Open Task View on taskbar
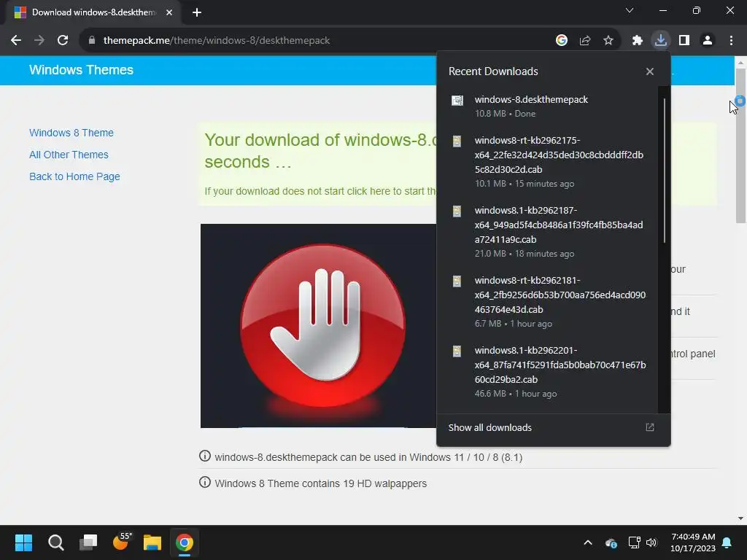Image resolution: width=747 pixels, height=560 pixels. click(x=88, y=542)
